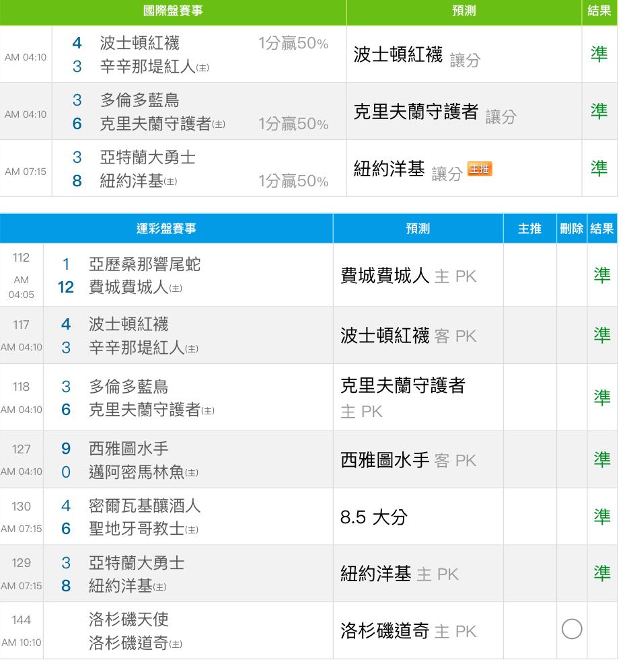Select team 亞歷桑那響尾蛇 in game 112
This screenshot has height=672, width=631.
[x=145, y=264]
